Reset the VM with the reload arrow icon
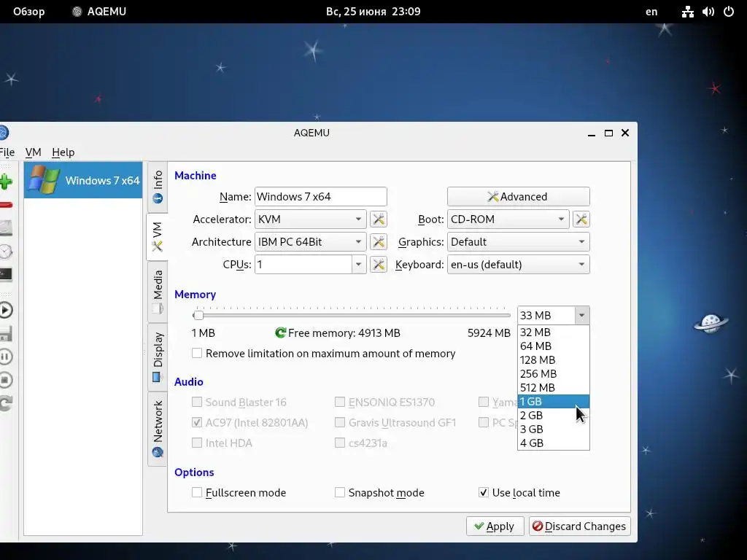Screen dimensions: 747x560 [x=6, y=403]
